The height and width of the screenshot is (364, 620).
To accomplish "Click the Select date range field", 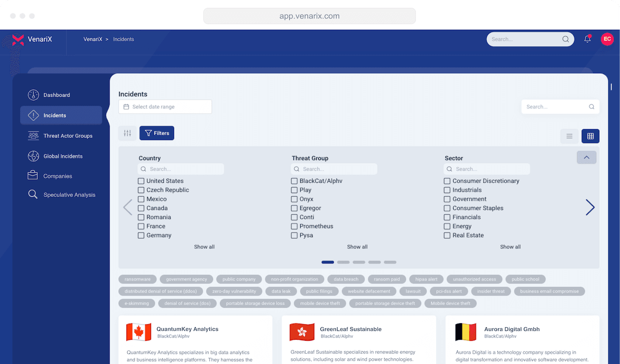I will 165,107.
